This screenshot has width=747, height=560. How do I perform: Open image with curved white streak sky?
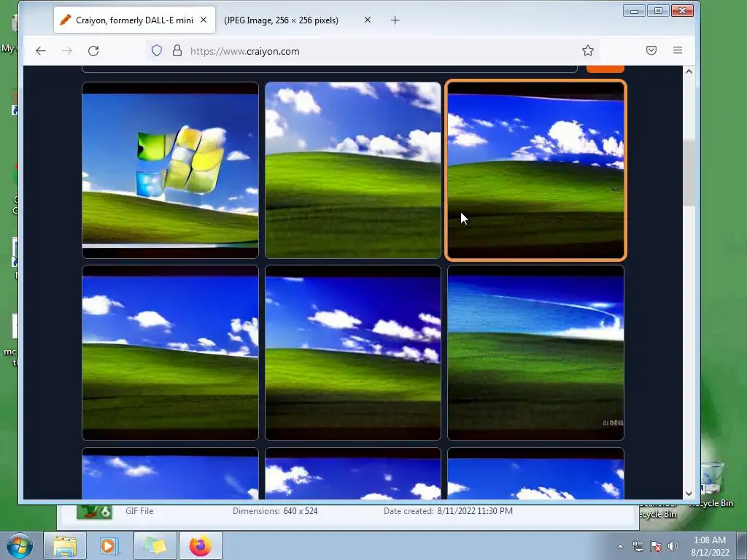(x=535, y=353)
